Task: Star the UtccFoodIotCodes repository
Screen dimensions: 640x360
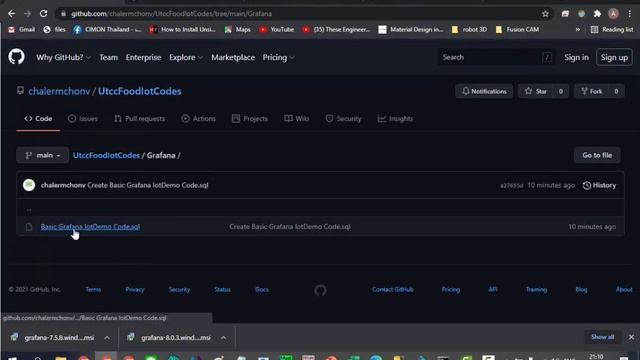Action: (536, 91)
